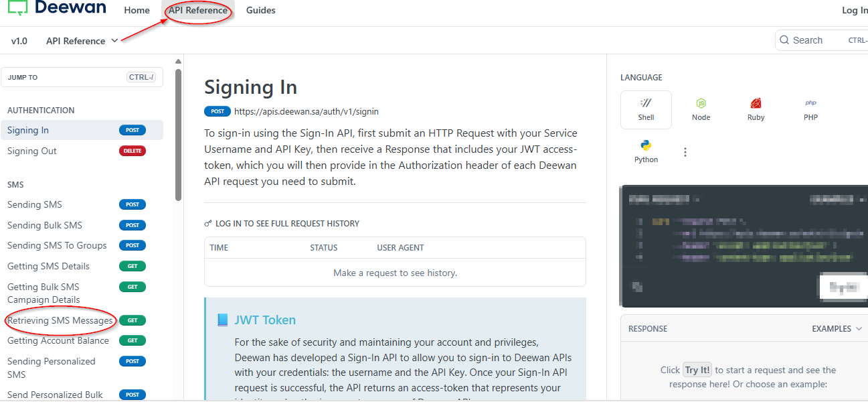Click the Make a request to see history text

pos(395,273)
